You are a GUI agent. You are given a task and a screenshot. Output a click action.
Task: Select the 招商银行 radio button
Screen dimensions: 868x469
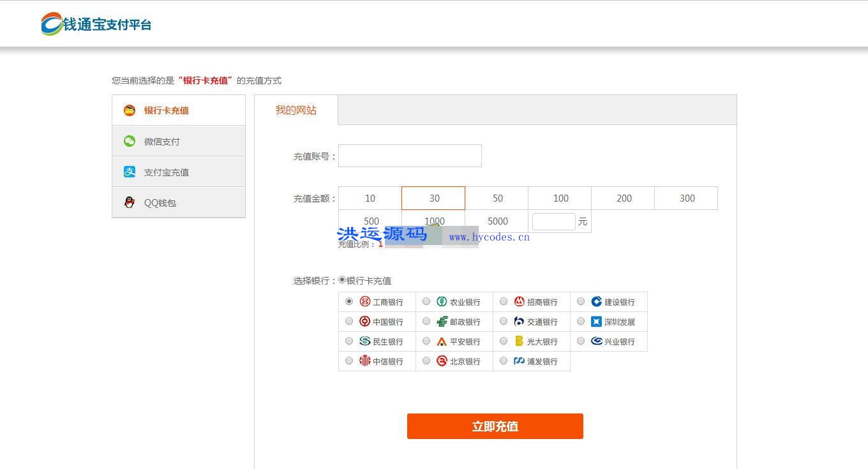(504, 301)
